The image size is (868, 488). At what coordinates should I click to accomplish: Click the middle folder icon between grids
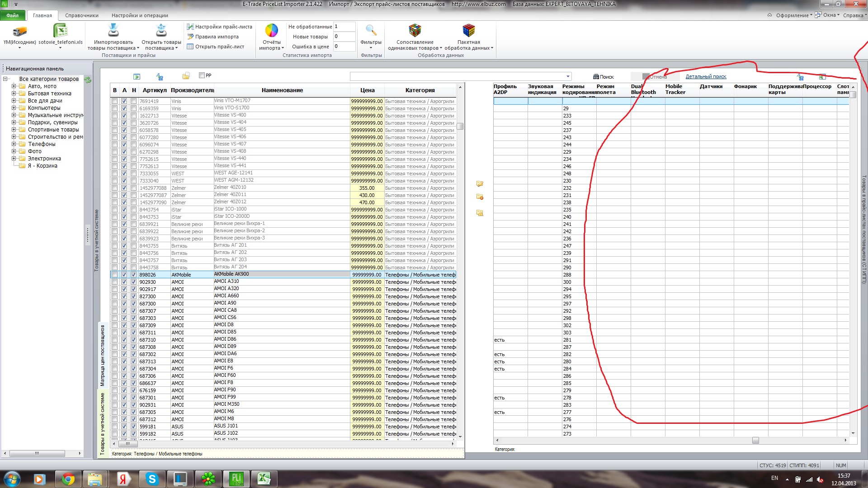pyautogui.click(x=480, y=197)
